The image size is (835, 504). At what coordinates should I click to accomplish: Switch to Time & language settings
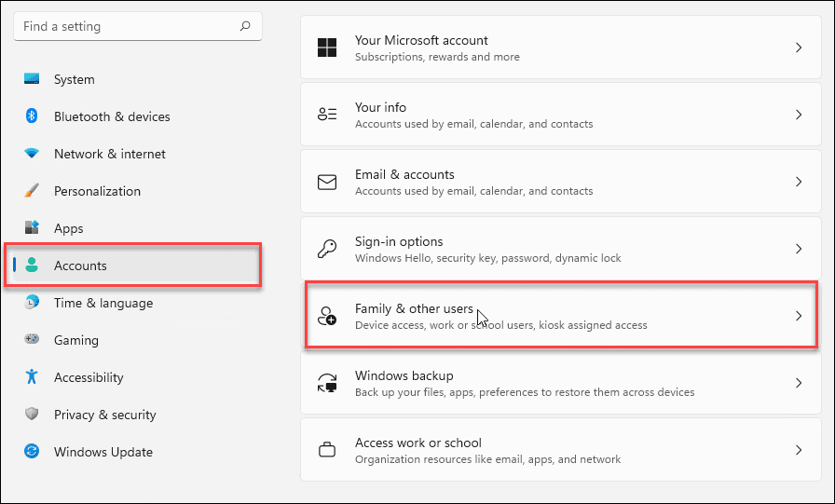coord(103,303)
